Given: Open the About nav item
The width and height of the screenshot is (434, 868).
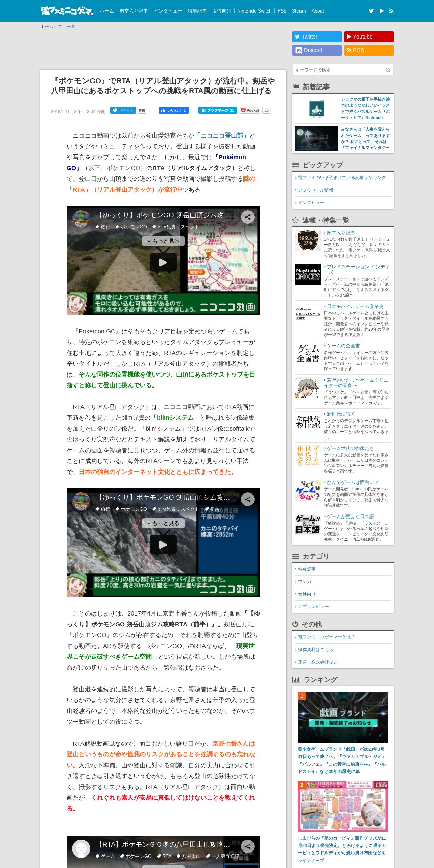Looking at the screenshot, I should (x=318, y=11).
